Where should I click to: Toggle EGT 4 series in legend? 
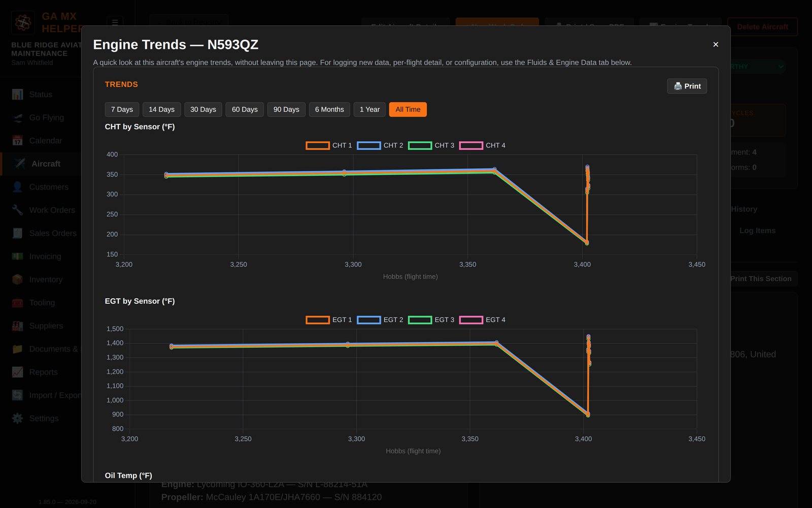[x=483, y=320]
